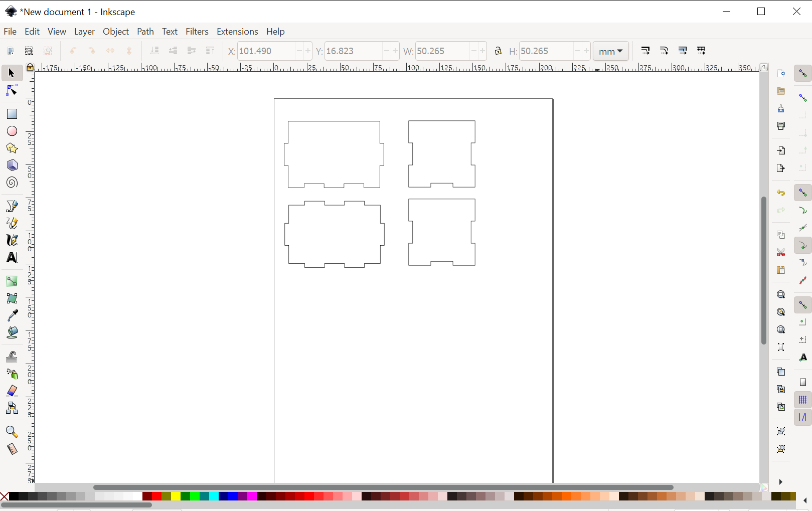
Task: Select the Spiral tool
Action: tap(12, 183)
